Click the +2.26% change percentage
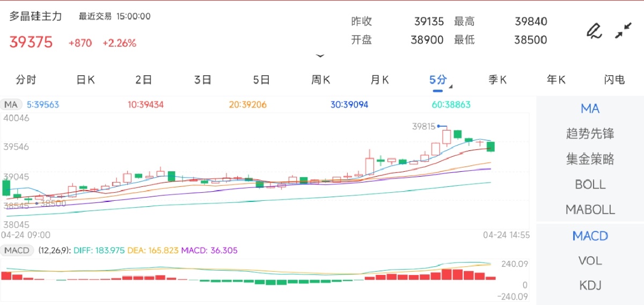This screenshot has height=305, width=644. click(x=120, y=43)
